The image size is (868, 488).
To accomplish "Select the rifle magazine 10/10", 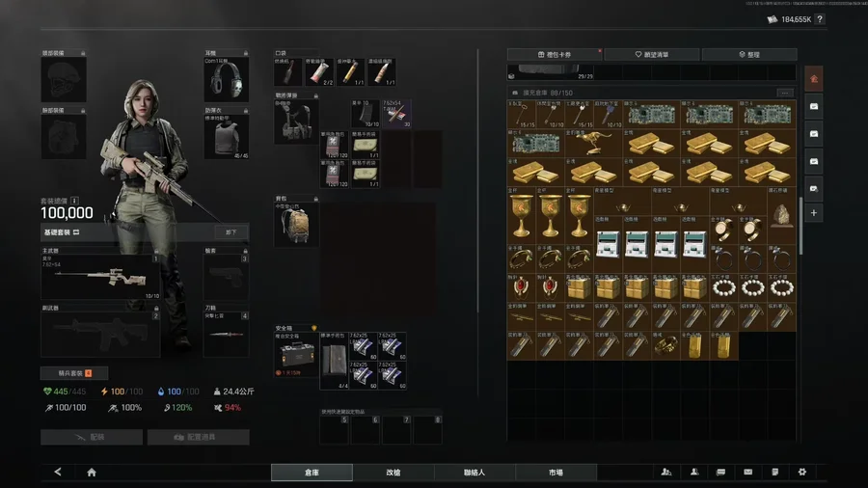I will tap(366, 114).
